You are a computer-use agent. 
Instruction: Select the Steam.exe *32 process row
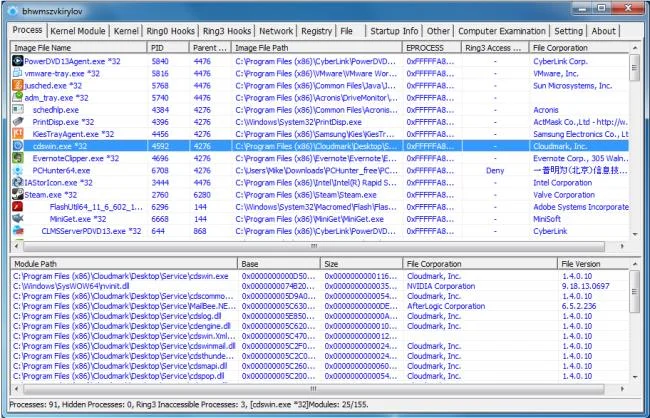[x=320, y=194]
